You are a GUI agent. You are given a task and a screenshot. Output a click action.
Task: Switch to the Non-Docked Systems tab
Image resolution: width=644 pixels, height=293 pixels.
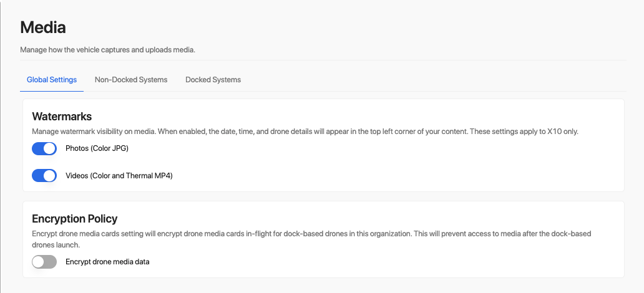(131, 80)
